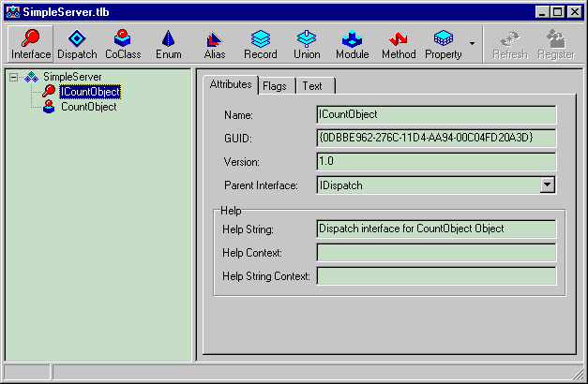Open the Property dropdown arrow
This screenshot has width=588, height=384.
click(x=472, y=44)
